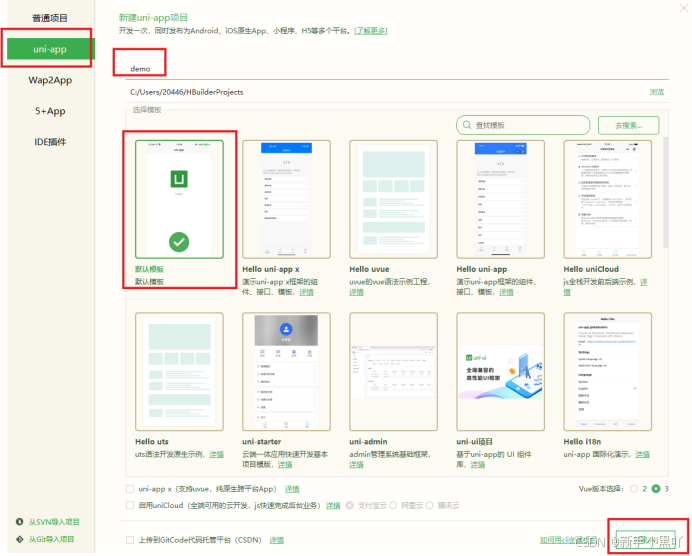Pick the uni-admin template thumbnail
Image resolution: width=692 pixels, height=556 pixels.
pyautogui.click(x=393, y=372)
